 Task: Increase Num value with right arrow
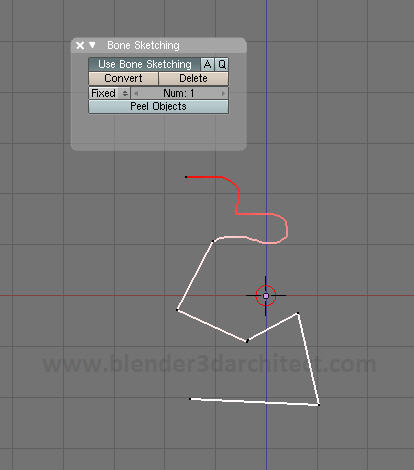(223, 93)
